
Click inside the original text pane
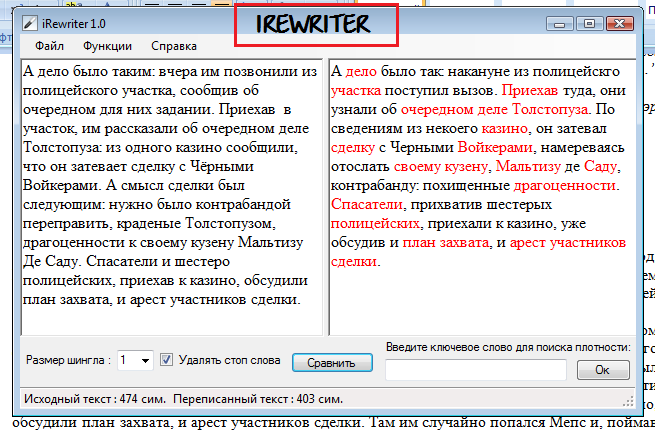(x=172, y=197)
